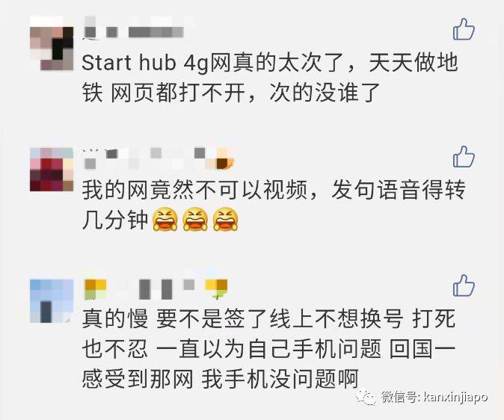Viewport: 504px width, 420px height.
Task: Like the comment about video calls failing
Action: [x=464, y=156]
